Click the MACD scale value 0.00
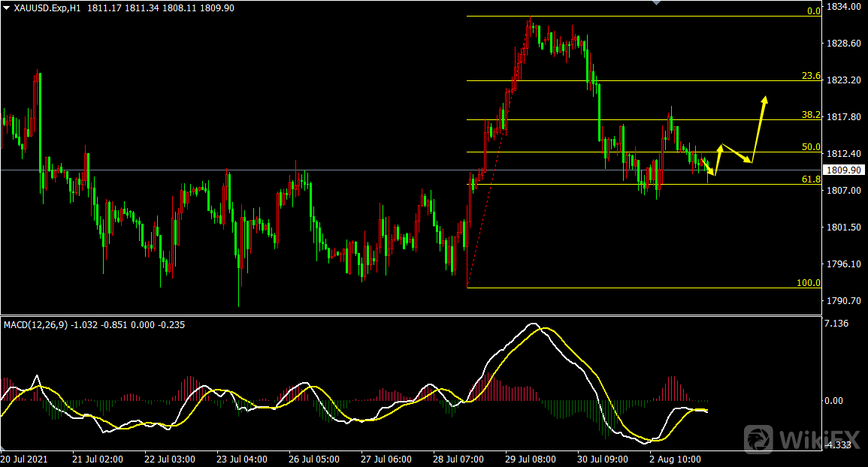The width and height of the screenshot is (868, 467). pos(834,401)
